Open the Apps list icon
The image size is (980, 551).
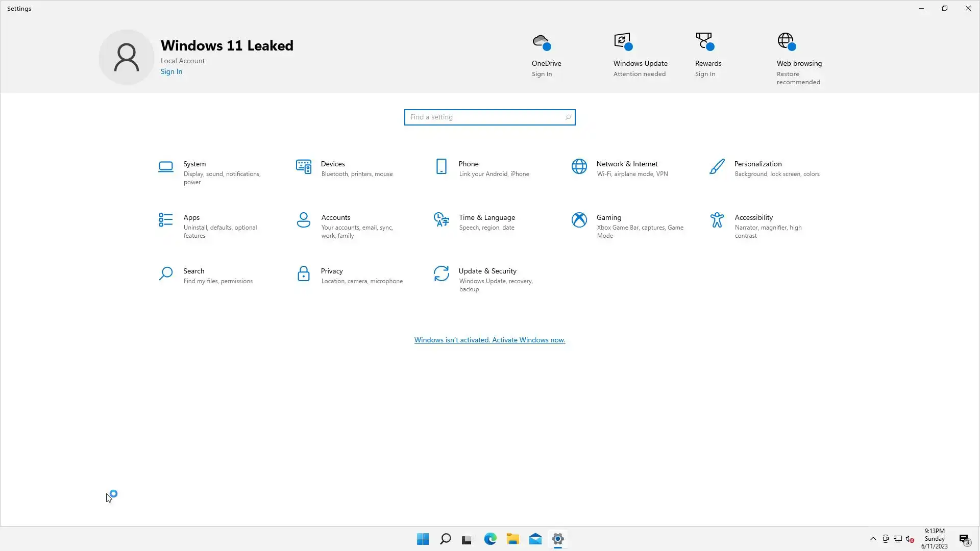166,220
